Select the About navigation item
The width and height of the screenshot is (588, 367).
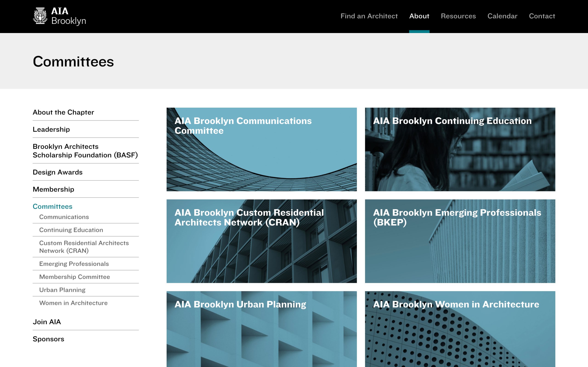pyautogui.click(x=419, y=16)
